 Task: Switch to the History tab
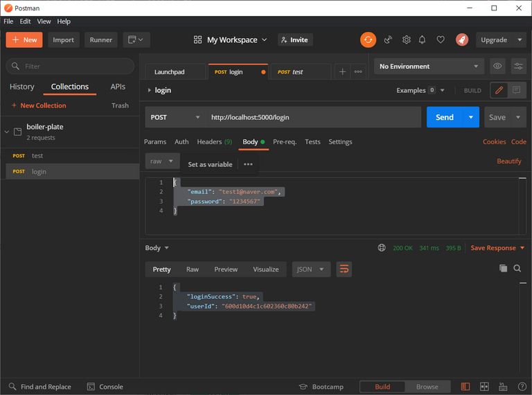coord(22,87)
